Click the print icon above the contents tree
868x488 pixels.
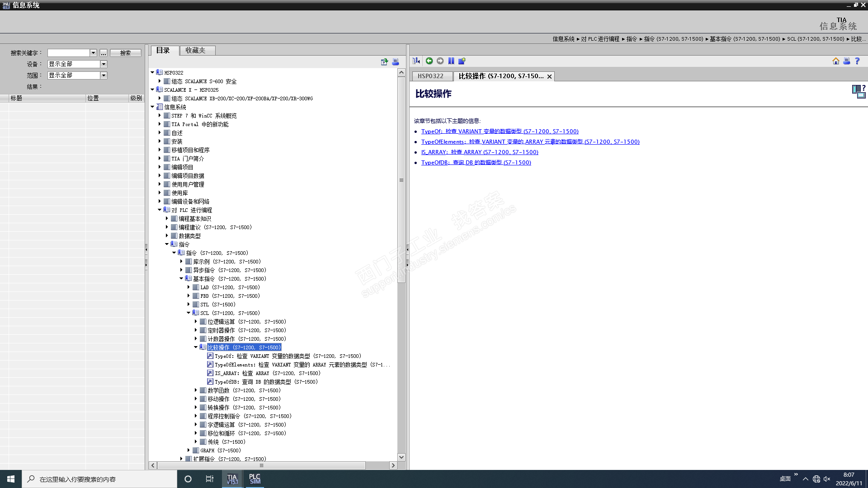coord(396,62)
